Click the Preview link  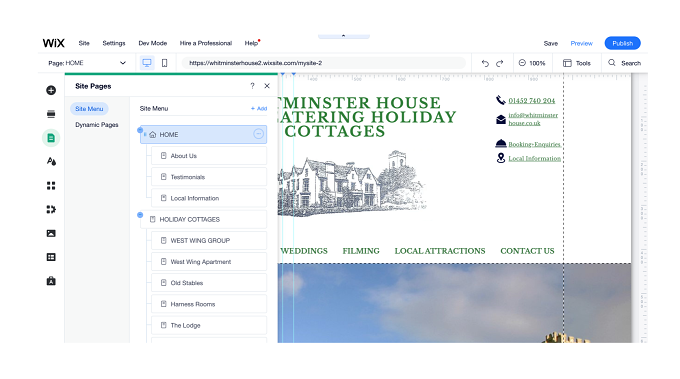tap(582, 43)
